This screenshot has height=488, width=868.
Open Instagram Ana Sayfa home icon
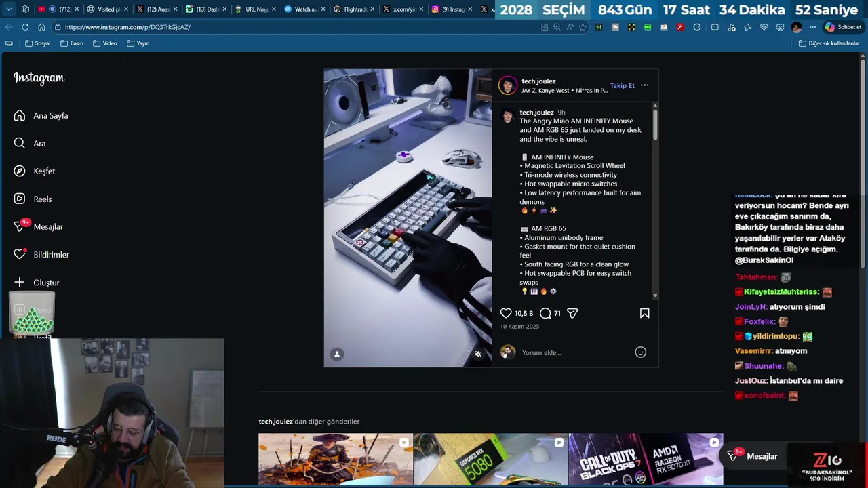click(x=20, y=115)
